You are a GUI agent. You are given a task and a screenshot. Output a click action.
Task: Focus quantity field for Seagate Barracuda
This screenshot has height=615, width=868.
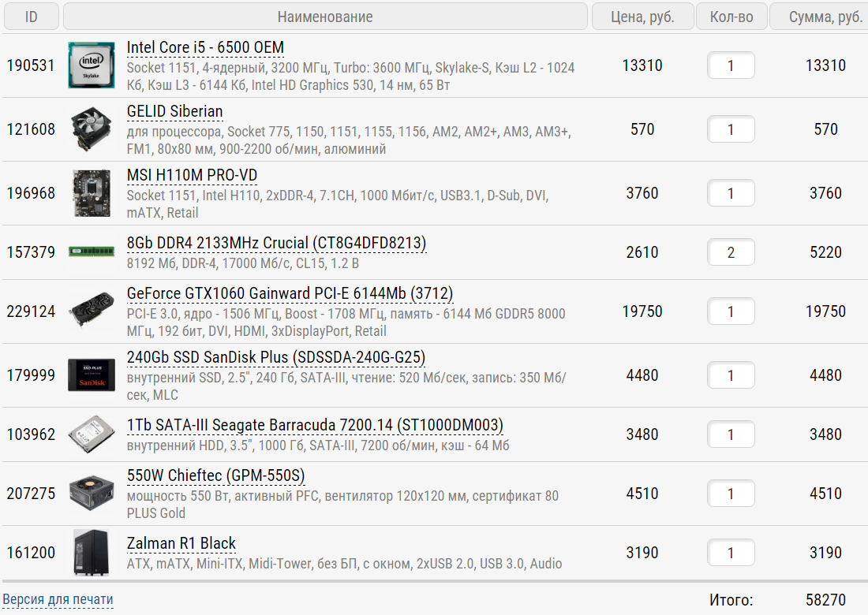pos(731,434)
